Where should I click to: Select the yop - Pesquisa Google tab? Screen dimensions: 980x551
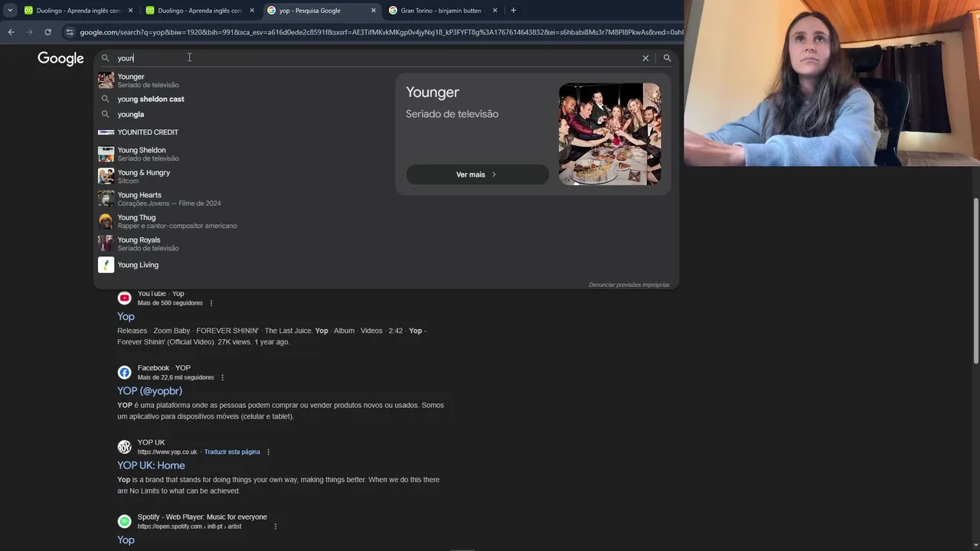(321, 11)
